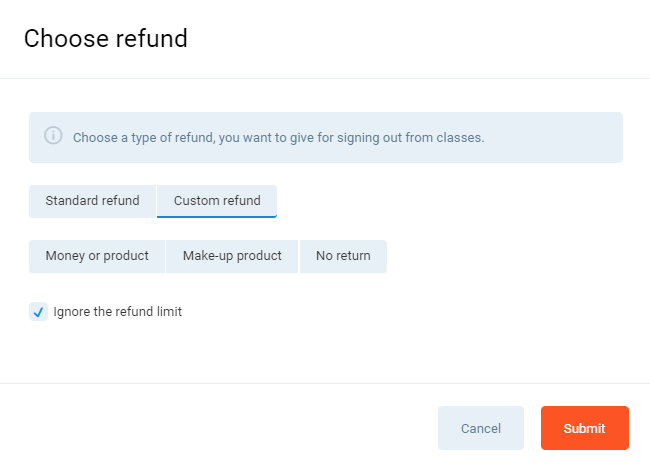Click the "Choose refund" dialog title
Image resolution: width=650 pixels, height=471 pixels.
[x=106, y=39]
